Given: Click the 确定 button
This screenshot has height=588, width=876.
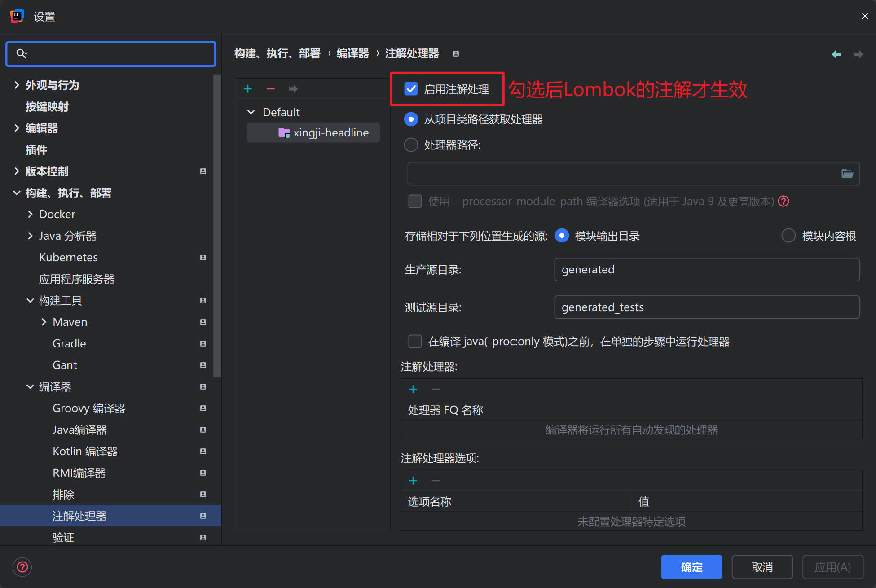Looking at the screenshot, I should (691, 567).
